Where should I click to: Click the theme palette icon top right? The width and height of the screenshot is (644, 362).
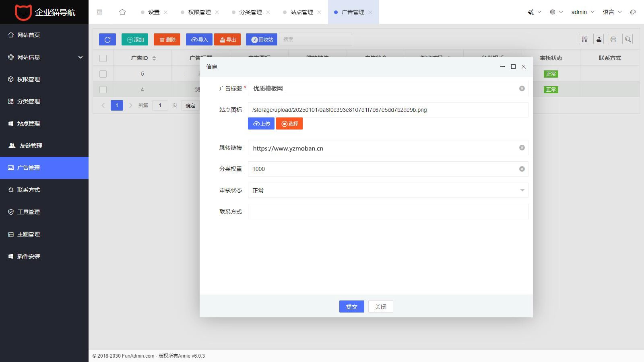click(x=633, y=12)
